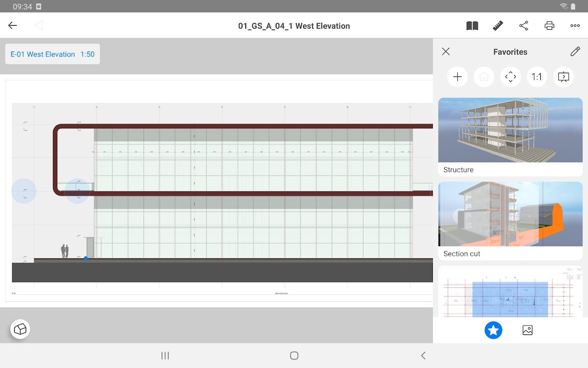Image resolution: width=588 pixels, height=368 pixels.
Task: Edit favorites with the pencil icon
Action: tap(575, 52)
